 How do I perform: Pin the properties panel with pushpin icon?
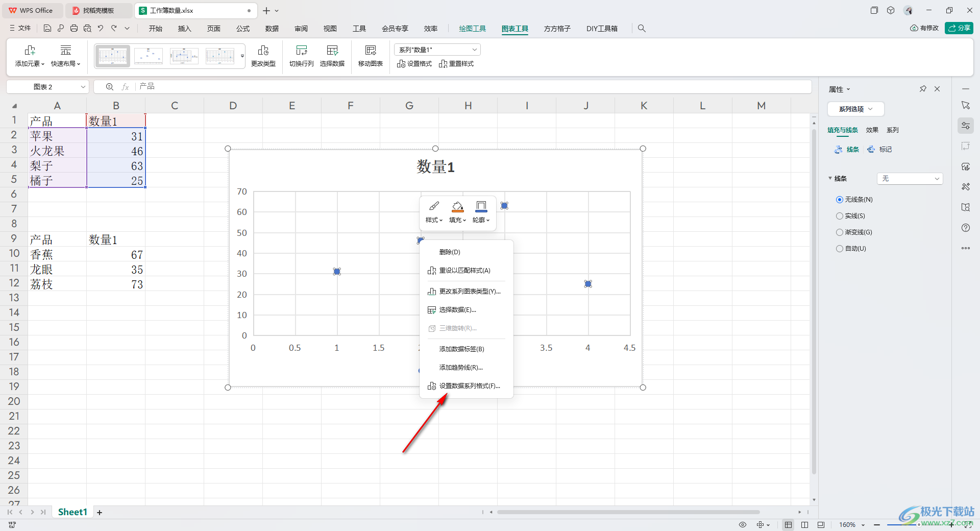(x=923, y=89)
